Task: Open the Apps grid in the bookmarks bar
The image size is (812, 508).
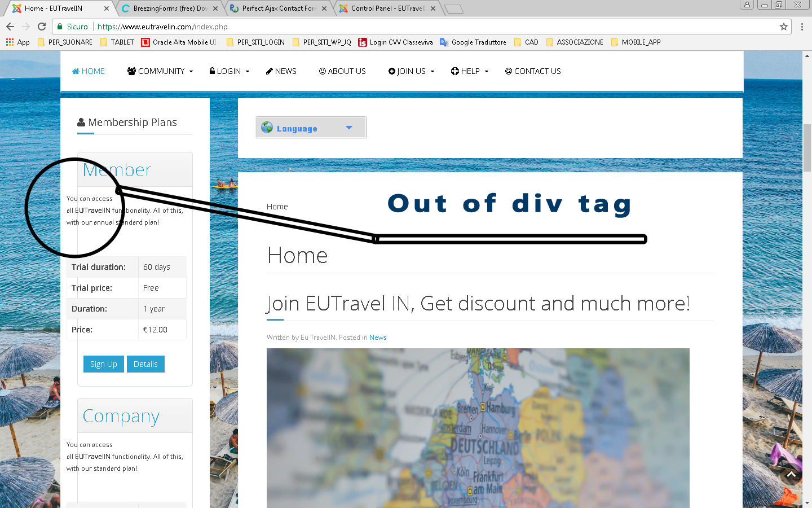Action: click(17, 42)
